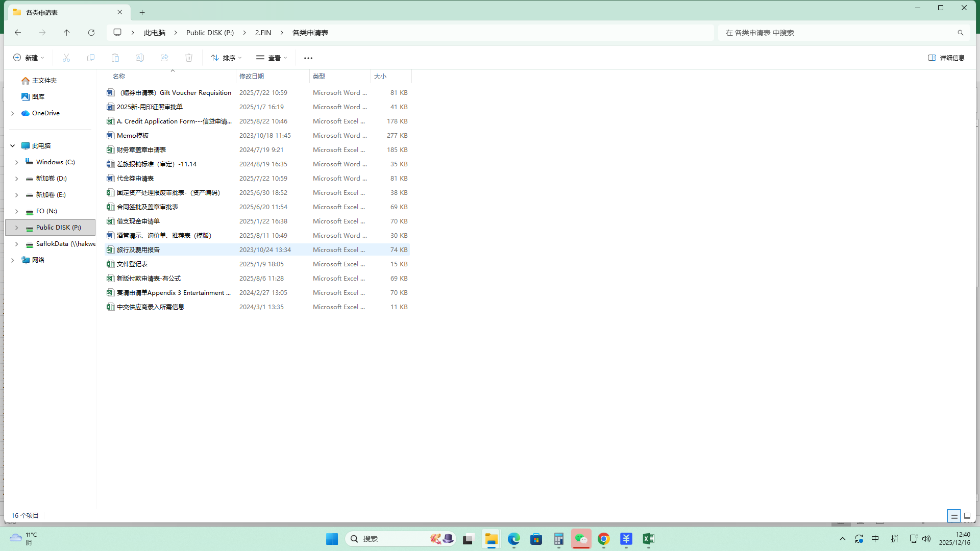
Task: Click the 新建 new button
Action: pos(29,58)
